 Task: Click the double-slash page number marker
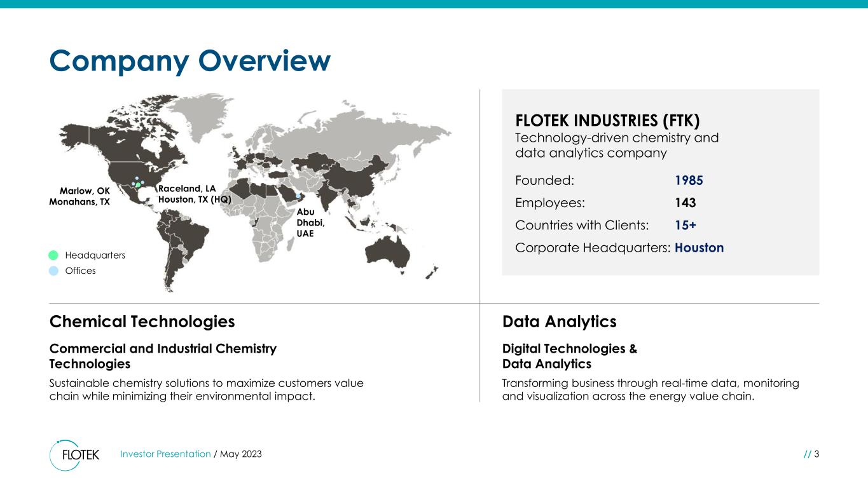(807, 454)
